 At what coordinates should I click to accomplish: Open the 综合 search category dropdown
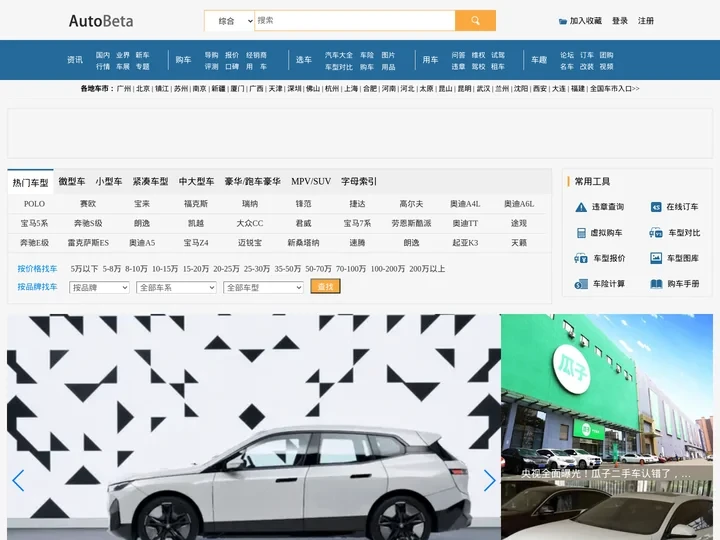pos(229,21)
